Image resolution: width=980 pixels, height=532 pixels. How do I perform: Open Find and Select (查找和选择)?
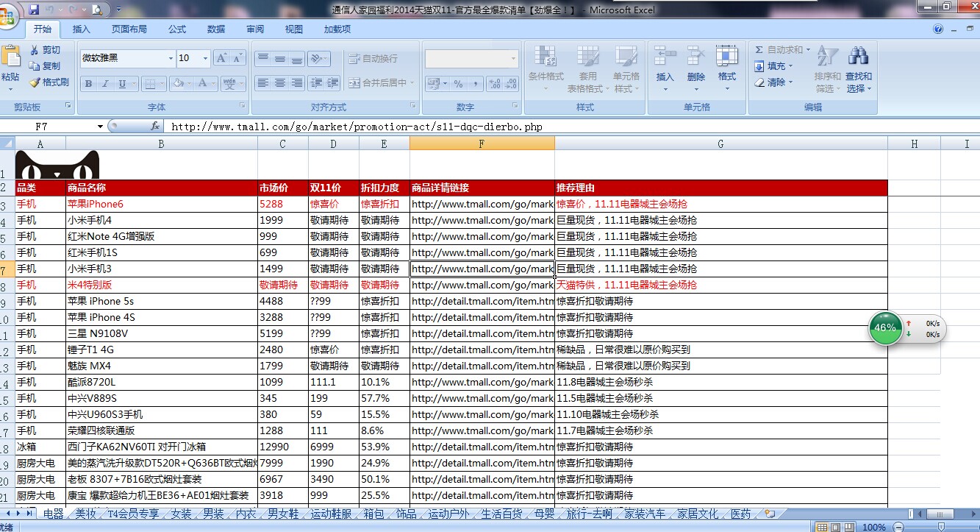858,69
